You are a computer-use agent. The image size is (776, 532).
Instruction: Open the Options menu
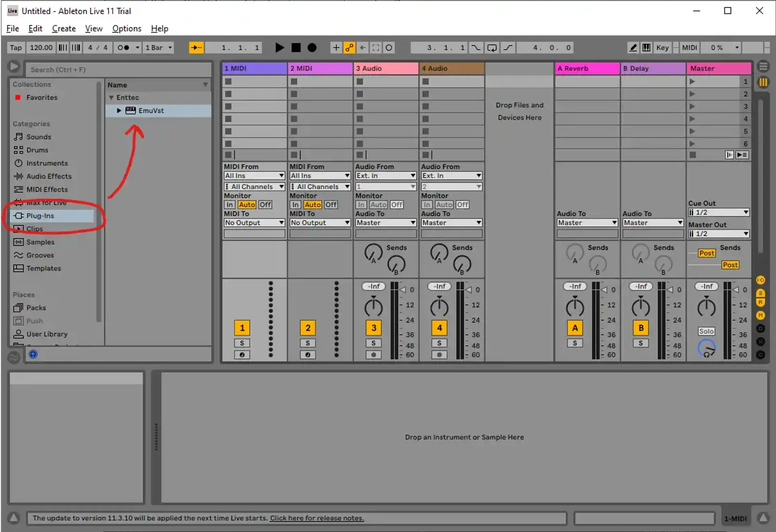click(x=127, y=29)
